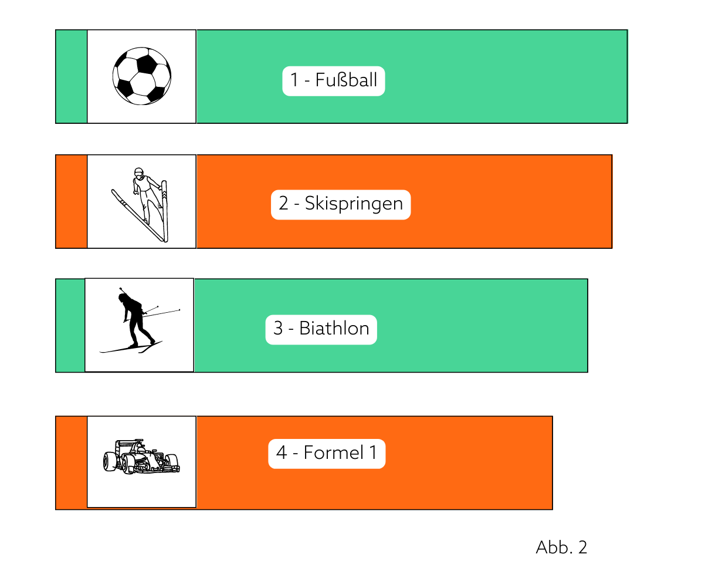This screenshot has width=705, height=588.
Task: Click green strip left of biathlon image
Action: (x=70, y=326)
